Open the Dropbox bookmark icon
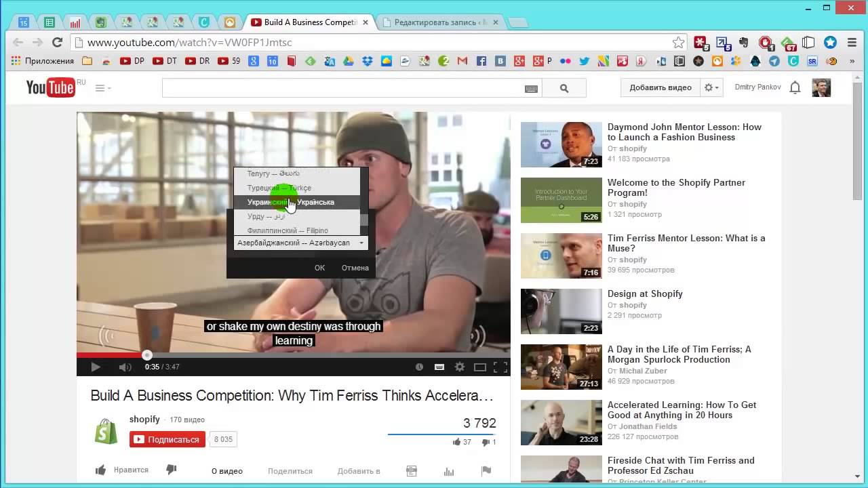 click(368, 61)
